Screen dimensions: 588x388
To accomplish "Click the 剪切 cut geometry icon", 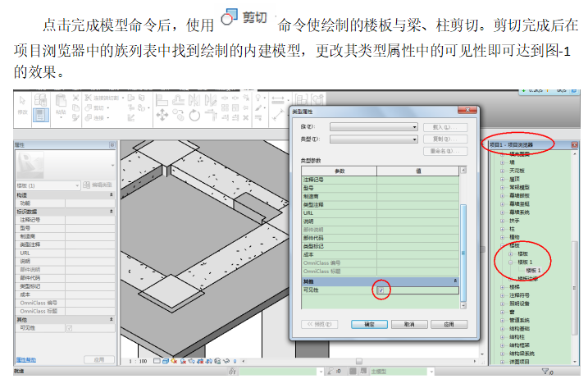I will tap(88, 107).
